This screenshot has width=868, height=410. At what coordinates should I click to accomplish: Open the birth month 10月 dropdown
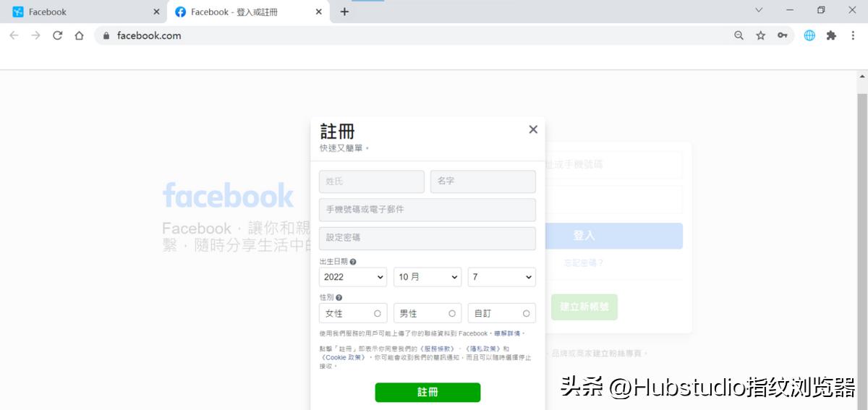[x=427, y=277]
